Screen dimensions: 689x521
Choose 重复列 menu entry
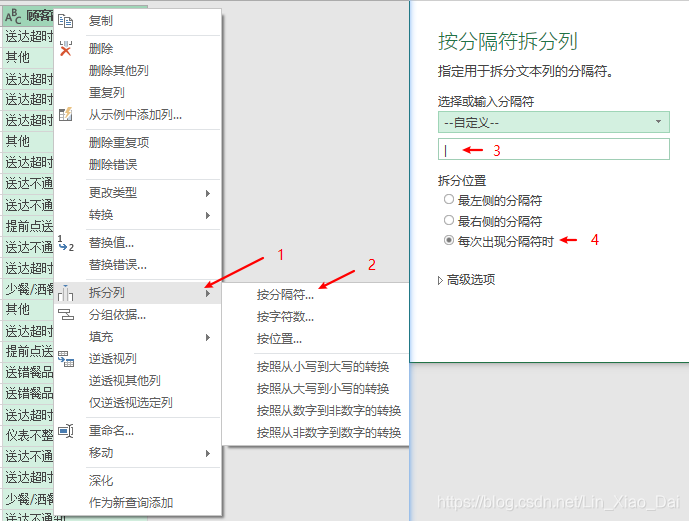point(107,92)
